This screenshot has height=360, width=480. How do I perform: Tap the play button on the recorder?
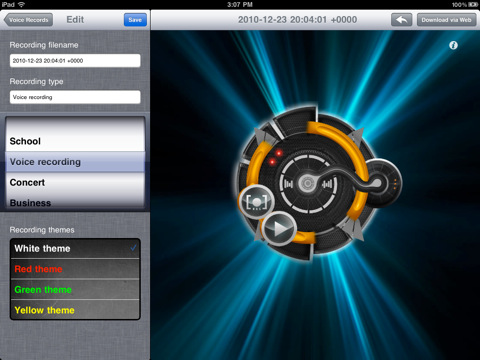pos(279,228)
